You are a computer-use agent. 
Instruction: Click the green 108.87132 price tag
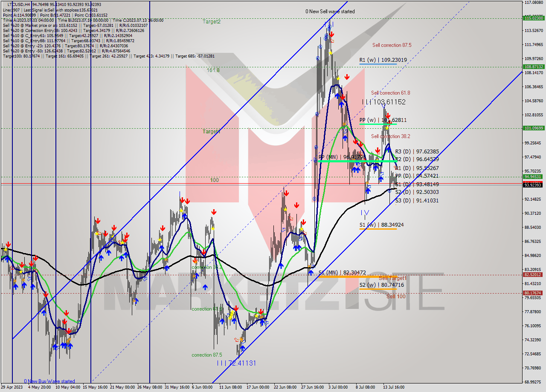534,67
